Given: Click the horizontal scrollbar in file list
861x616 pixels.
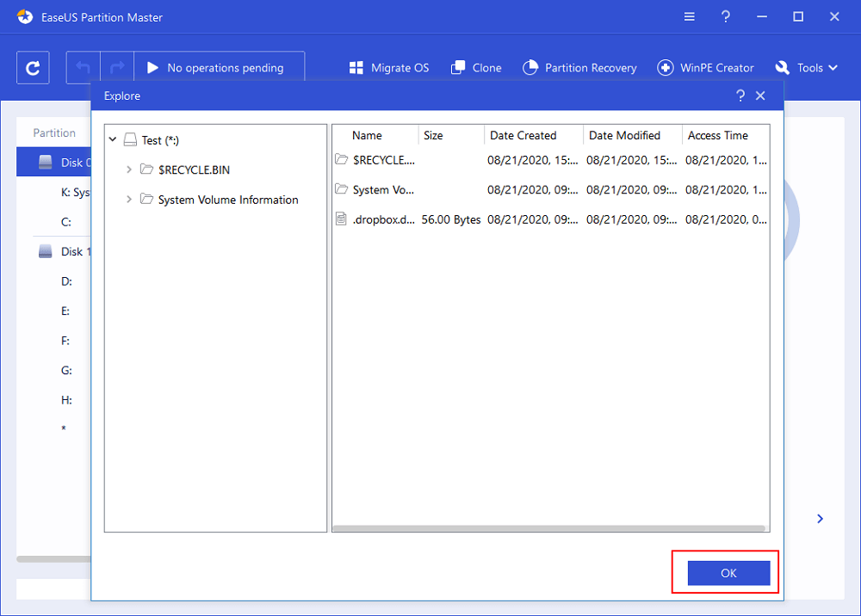Looking at the screenshot, I should coord(549,529).
